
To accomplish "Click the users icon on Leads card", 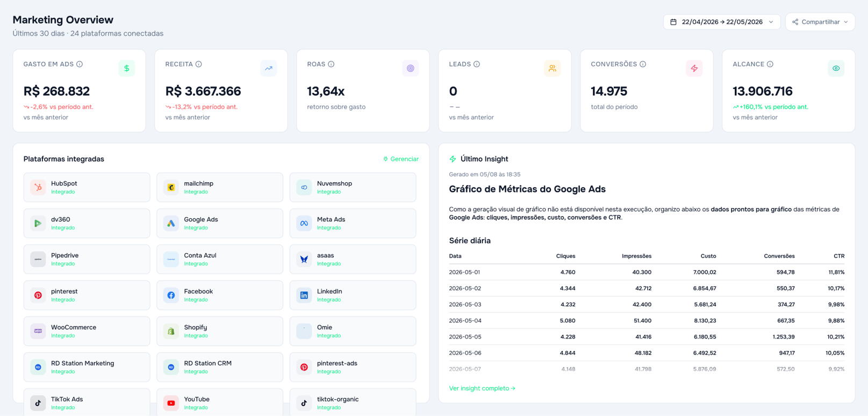I will coord(553,68).
